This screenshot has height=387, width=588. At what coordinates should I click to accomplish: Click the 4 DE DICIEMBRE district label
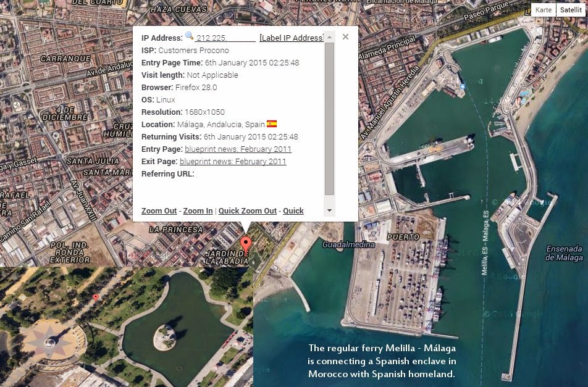pyautogui.click(x=65, y=114)
